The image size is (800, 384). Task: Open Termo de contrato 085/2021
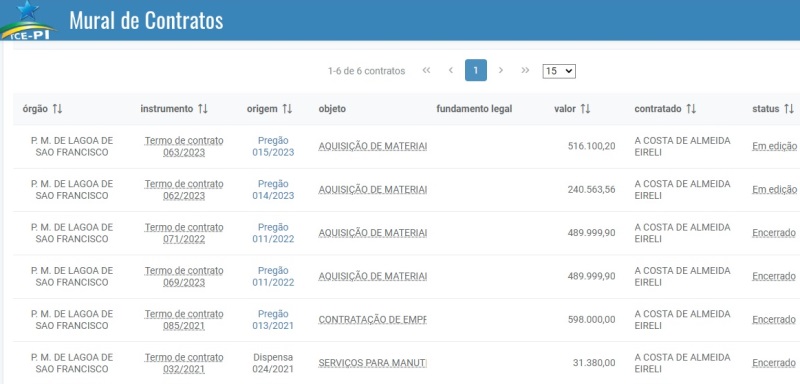tap(184, 320)
